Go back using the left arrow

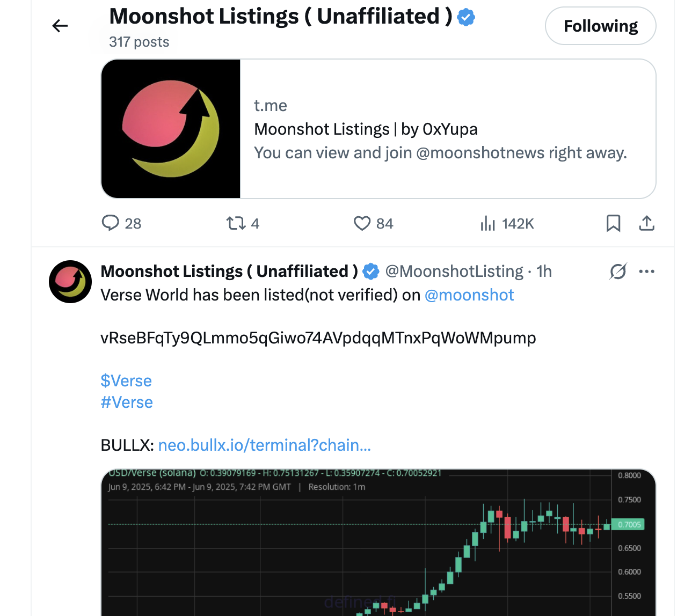click(60, 26)
